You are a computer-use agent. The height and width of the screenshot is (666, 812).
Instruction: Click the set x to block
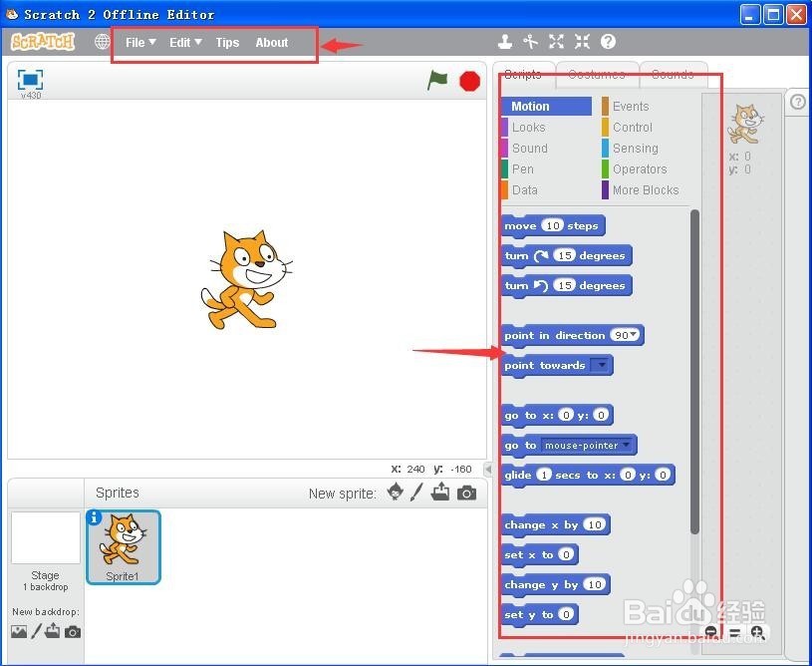pyautogui.click(x=540, y=555)
